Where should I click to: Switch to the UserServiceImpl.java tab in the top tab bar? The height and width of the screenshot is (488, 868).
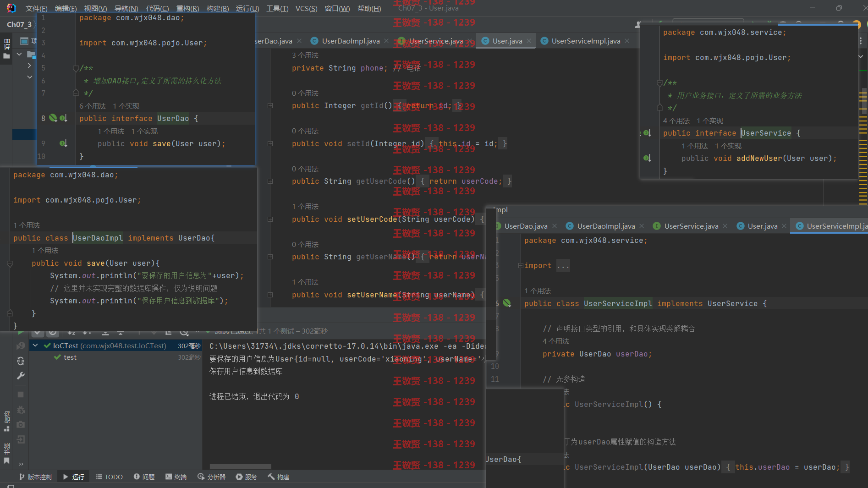tap(586, 41)
